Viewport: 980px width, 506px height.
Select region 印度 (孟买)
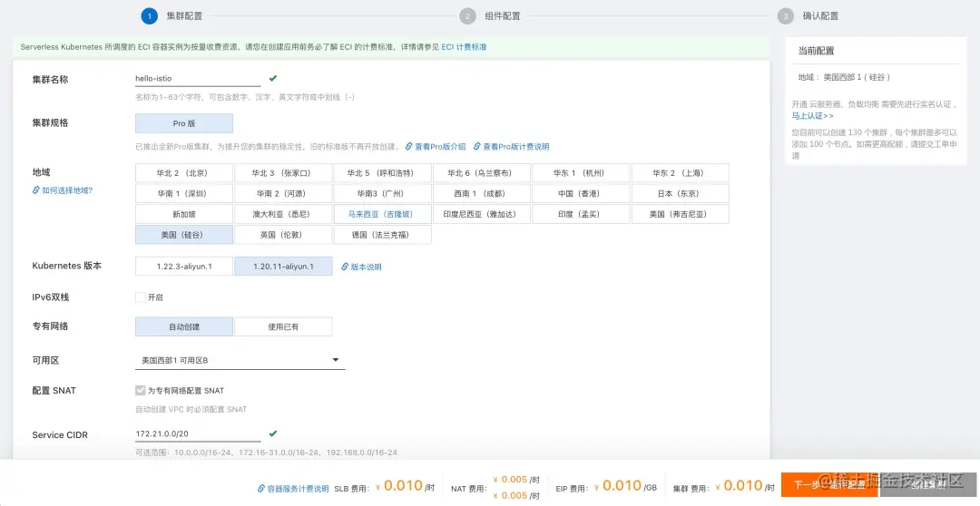[x=581, y=214]
